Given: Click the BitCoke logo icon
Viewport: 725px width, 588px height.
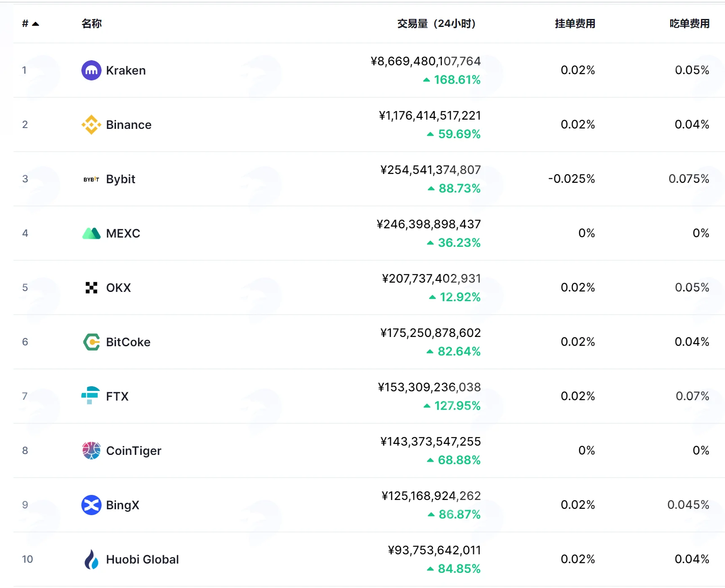Looking at the screenshot, I should point(91,342).
